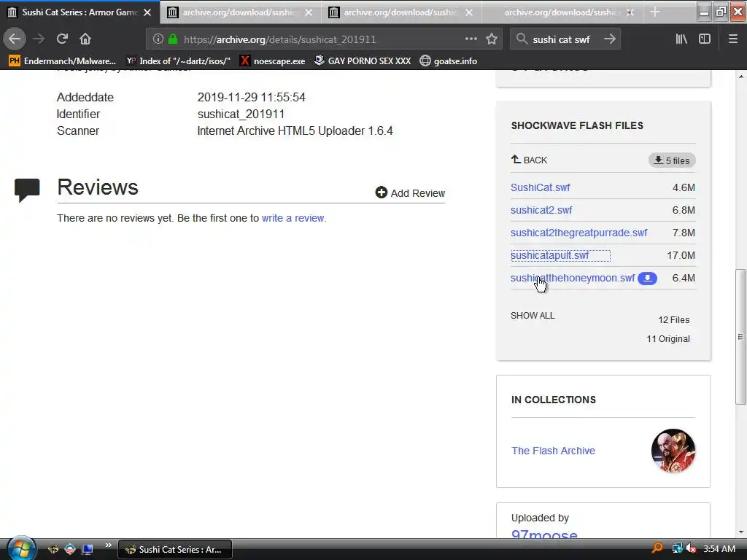Image resolution: width=747 pixels, height=560 pixels.
Task: Expand quick launch chevron on taskbar
Action: pyautogui.click(x=108, y=545)
